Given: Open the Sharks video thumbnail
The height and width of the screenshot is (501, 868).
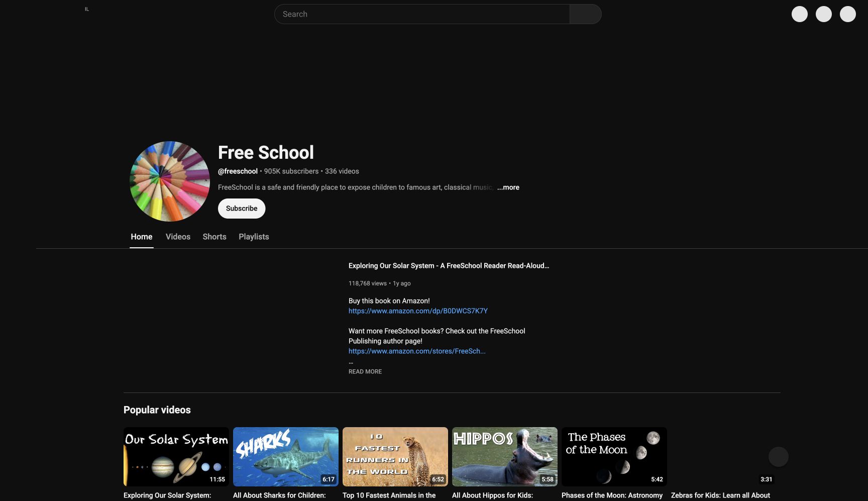Looking at the screenshot, I should (286, 457).
